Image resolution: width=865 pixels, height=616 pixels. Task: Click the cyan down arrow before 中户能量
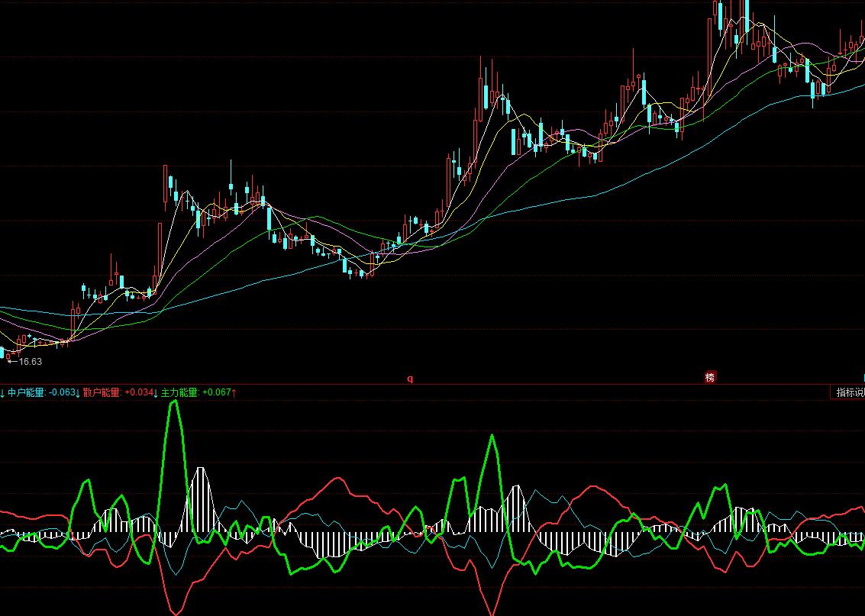pyautogui.click(x=2, y=393)
